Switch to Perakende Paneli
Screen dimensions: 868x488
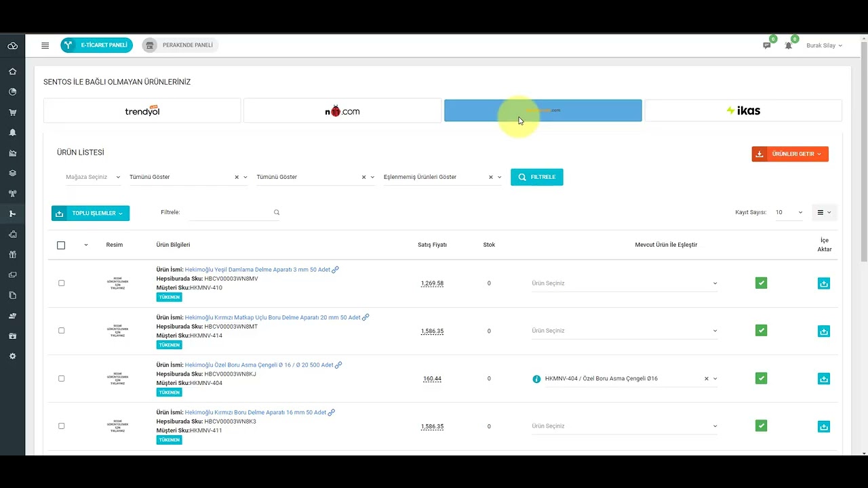[x=180, y=45]
